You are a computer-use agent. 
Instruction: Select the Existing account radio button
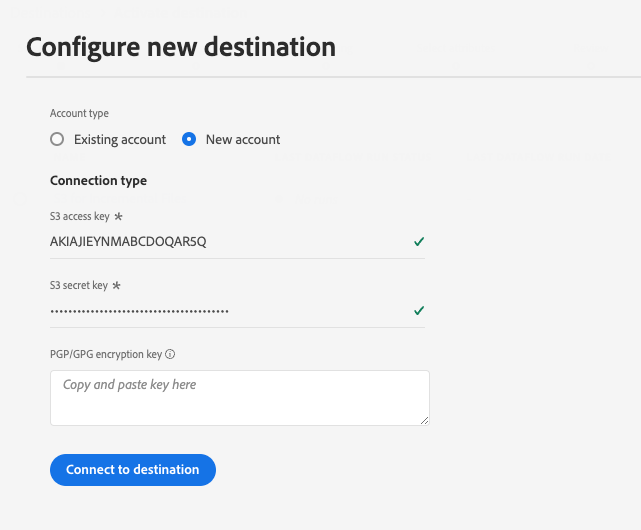57,140
